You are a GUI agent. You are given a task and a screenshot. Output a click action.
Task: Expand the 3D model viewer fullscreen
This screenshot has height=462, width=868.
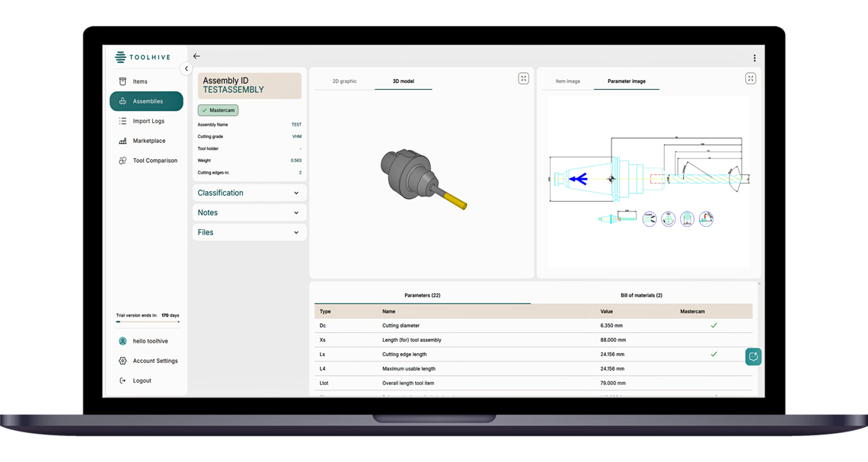tap(523, 78)
